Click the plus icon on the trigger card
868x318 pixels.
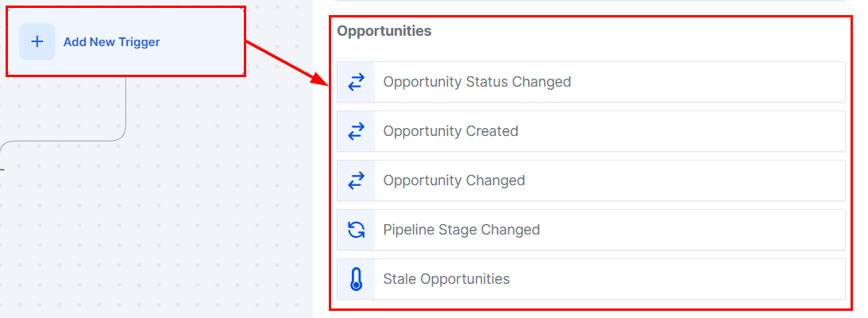[37, 42]
